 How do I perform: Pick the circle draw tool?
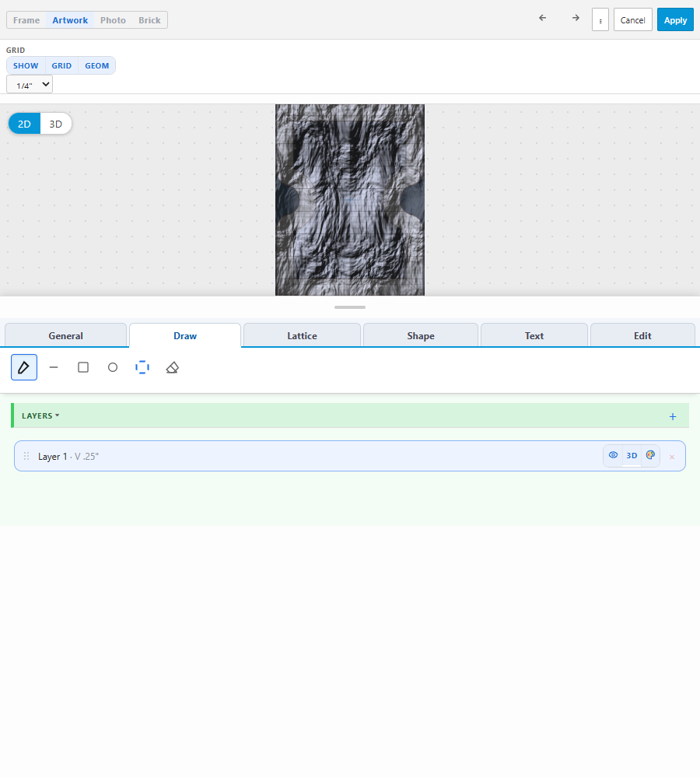[113, 367]
